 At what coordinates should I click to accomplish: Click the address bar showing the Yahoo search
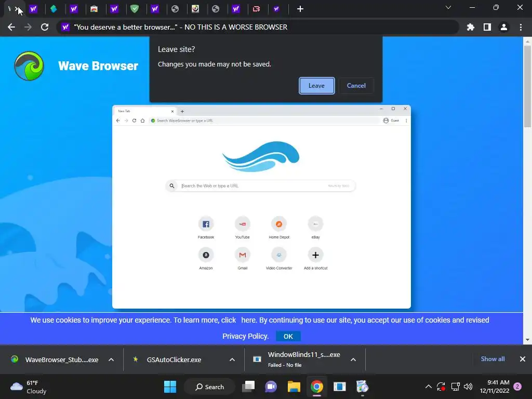click(x=258, y=27)
